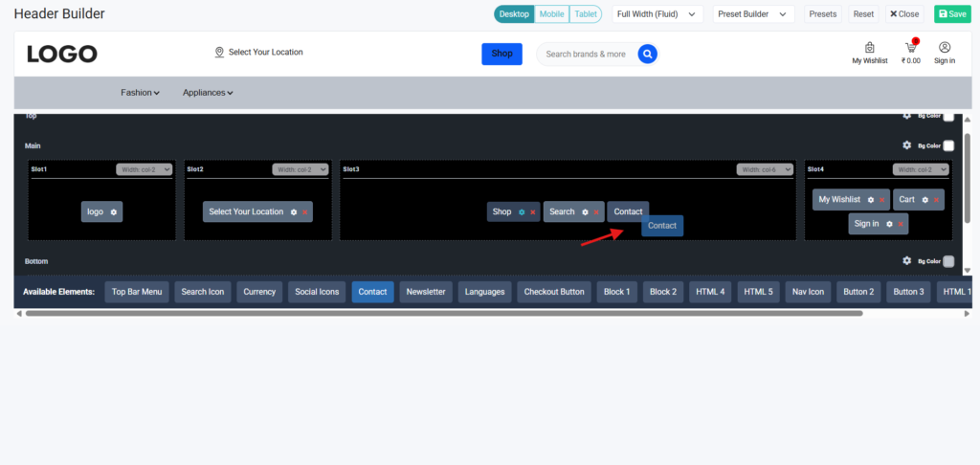The image size is (980, 465).
Task: Open Preset Builder dropdown
Action: pos(754,13)
